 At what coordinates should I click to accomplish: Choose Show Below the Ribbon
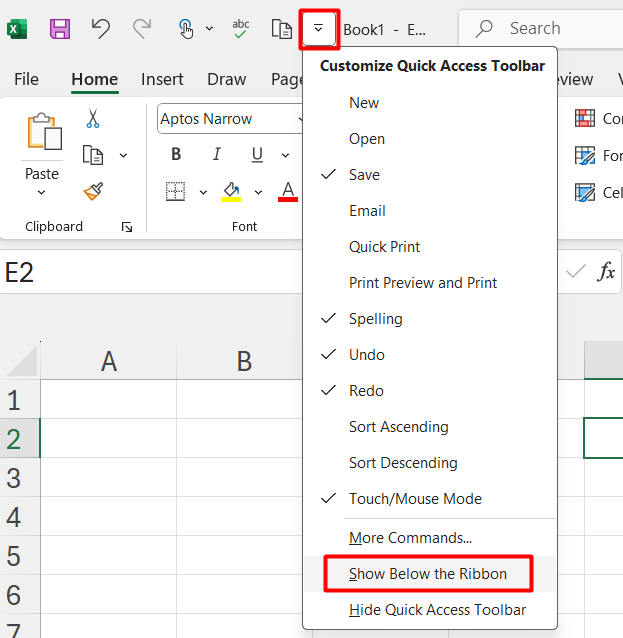coord(430,574)
